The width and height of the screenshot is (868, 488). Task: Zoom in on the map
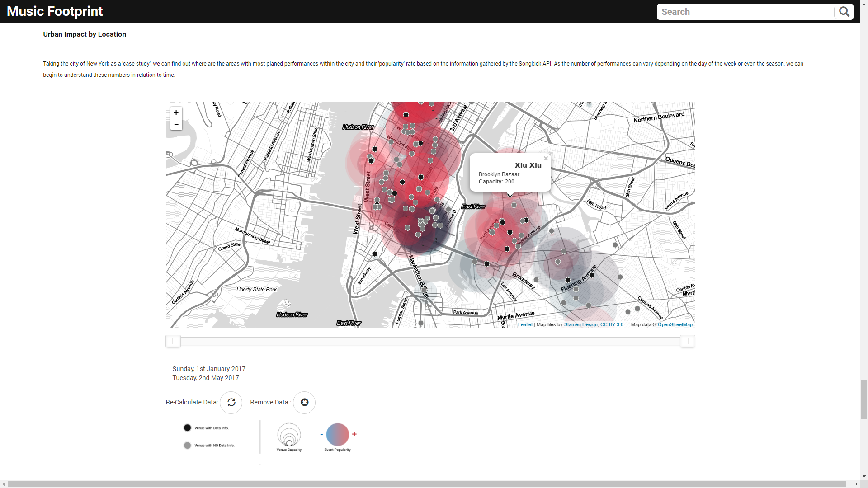(176, 113)
